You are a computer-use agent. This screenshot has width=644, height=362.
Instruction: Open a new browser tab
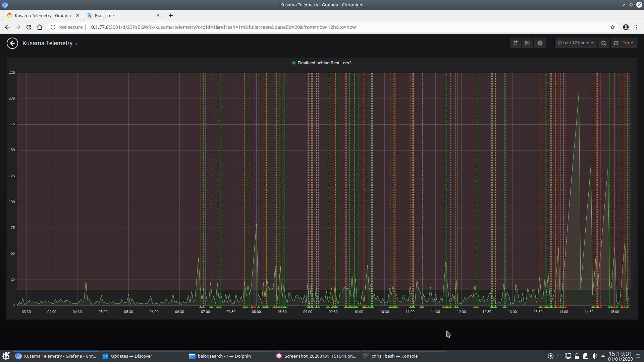point(170,15)
